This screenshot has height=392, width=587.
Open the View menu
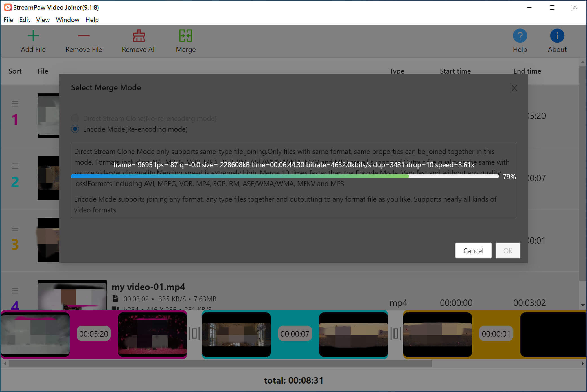click(41, 20)
